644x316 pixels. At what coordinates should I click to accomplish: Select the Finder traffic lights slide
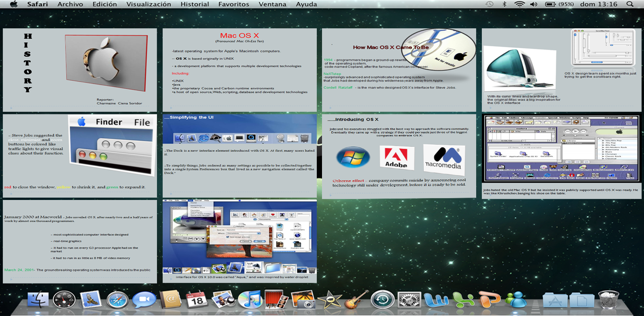(80, 156)
